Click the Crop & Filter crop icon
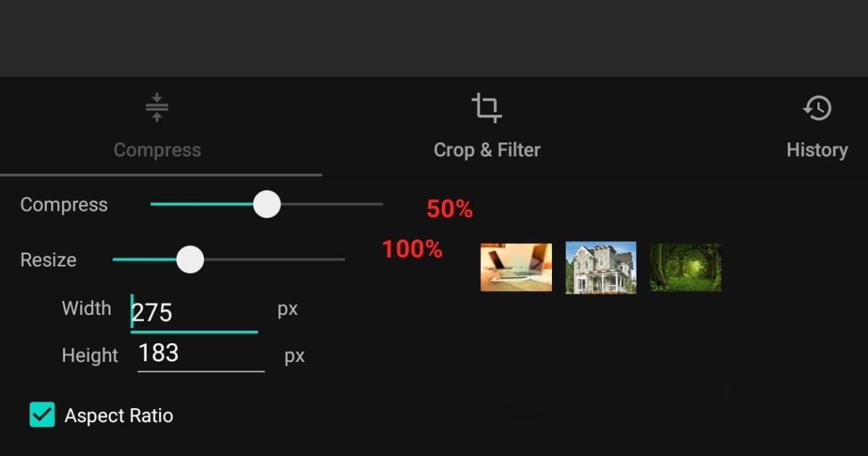 click(487, 106)
